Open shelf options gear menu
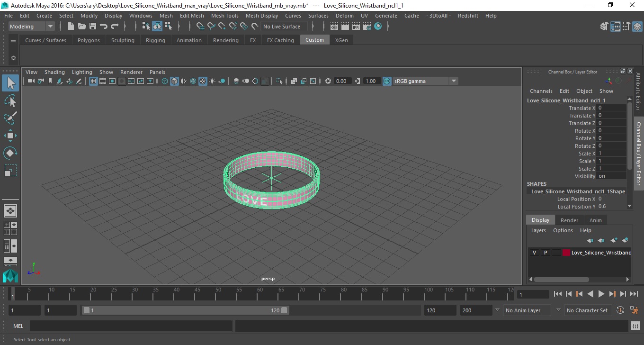Image resolution: width=644 pixels, height=345 pixels. [13, 58]
